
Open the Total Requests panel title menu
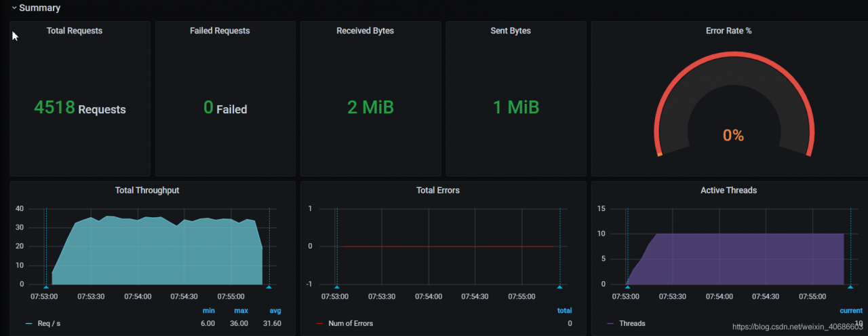[75, 31]
